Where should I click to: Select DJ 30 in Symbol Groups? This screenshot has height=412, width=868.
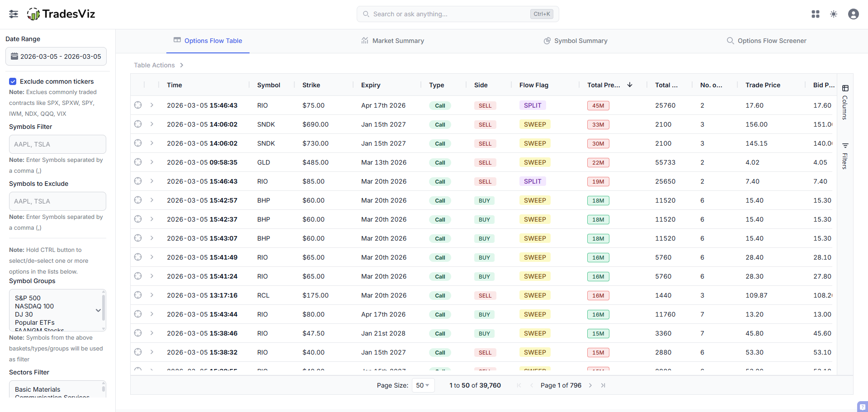(x=24, y=314)
